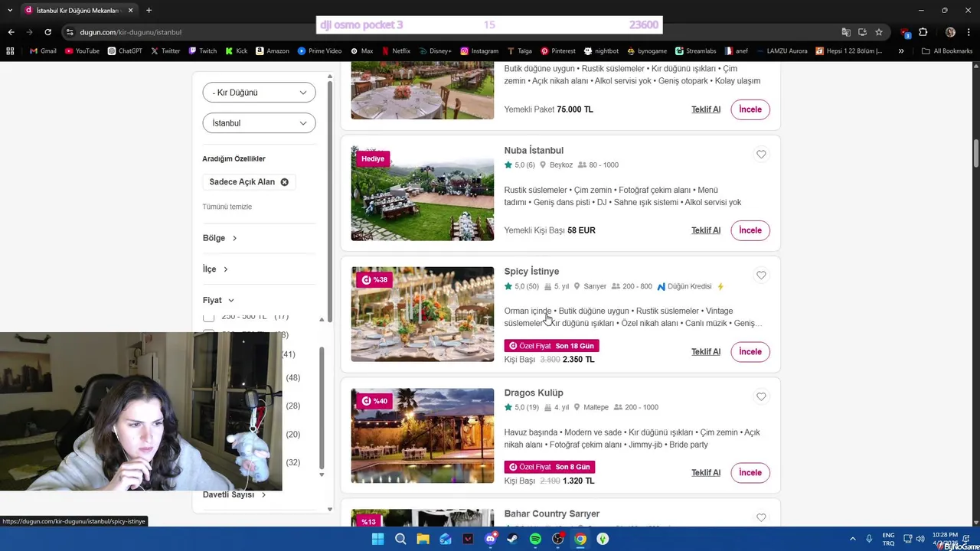Open the Apps grid in bookmarks bar

(x=10, y=51)
